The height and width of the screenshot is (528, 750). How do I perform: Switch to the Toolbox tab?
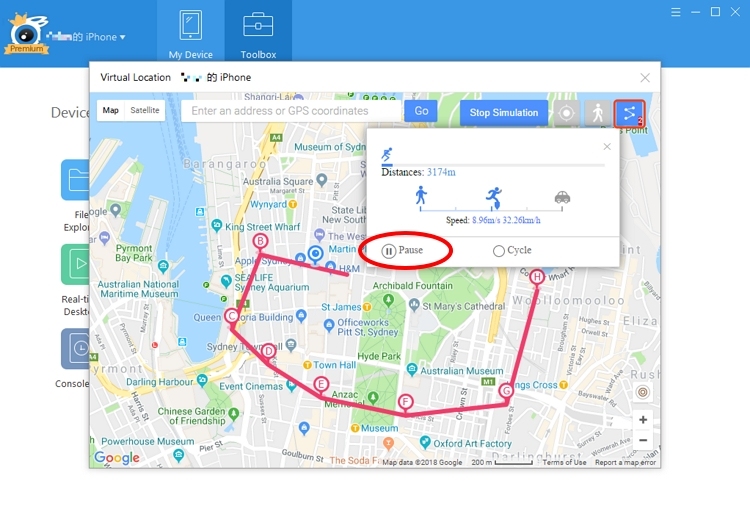[x=258, y=33]
